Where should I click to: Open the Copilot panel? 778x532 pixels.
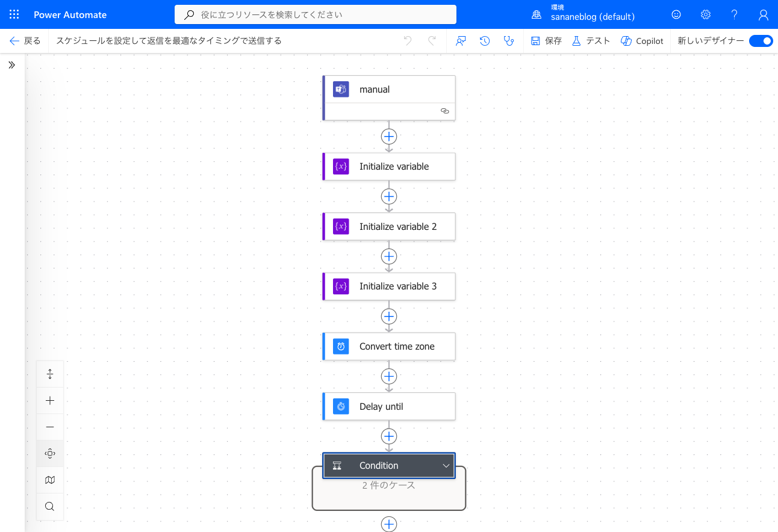pyautogui.click(x=642, y=41)
